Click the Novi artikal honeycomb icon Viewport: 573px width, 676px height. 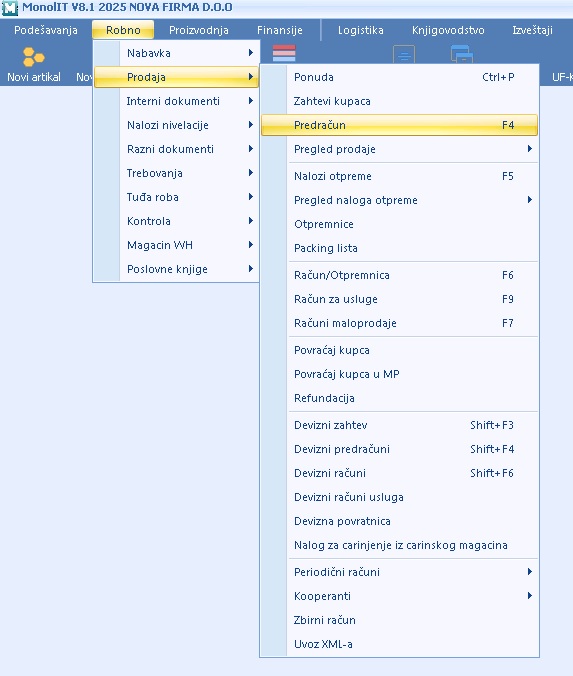34,57
